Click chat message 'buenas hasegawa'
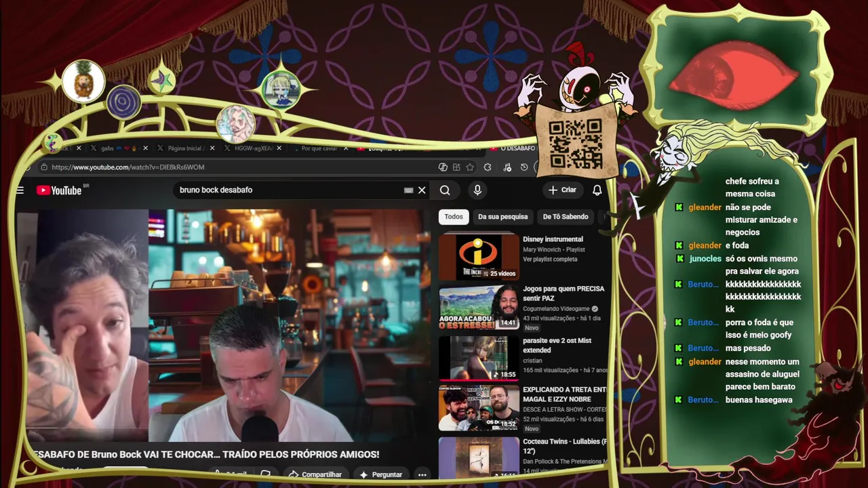This screenshot has width=868, height=488. coord(759,400)
